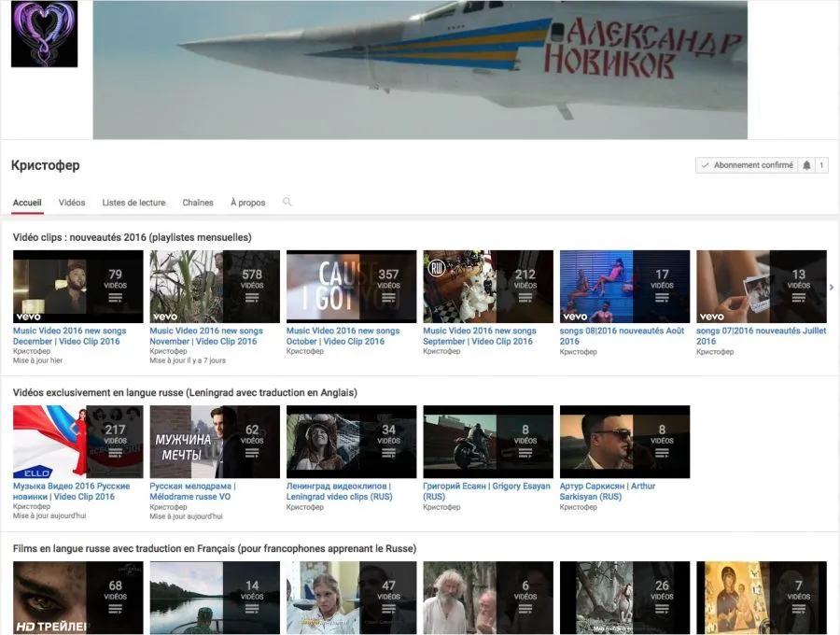Expand monthly playlists row with right arrow
Screen dimensions: 840x635
[832, 288]
